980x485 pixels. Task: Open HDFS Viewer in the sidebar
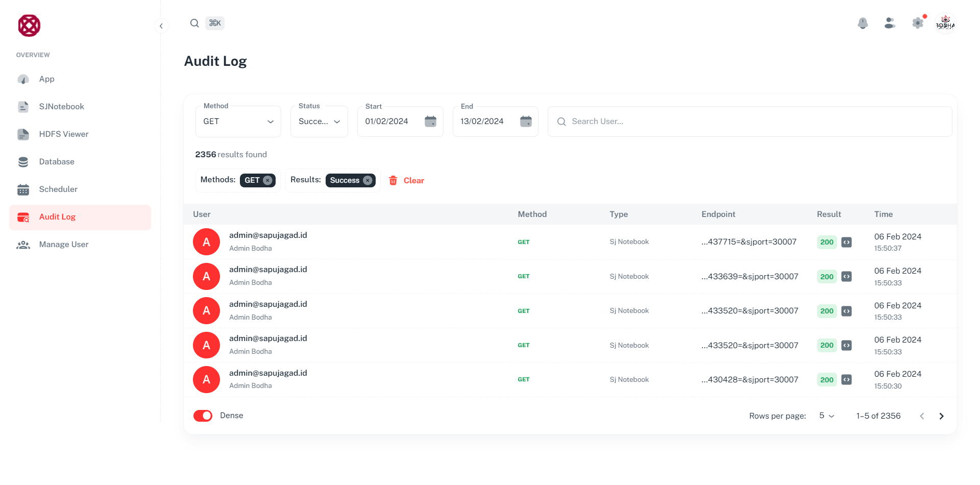(80, 134)
